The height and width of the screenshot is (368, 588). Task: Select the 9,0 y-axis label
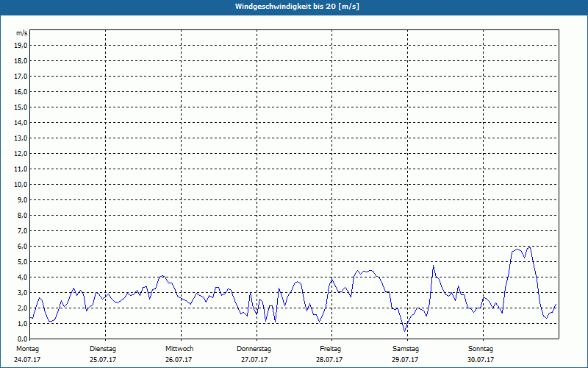(x=22, y=199)
